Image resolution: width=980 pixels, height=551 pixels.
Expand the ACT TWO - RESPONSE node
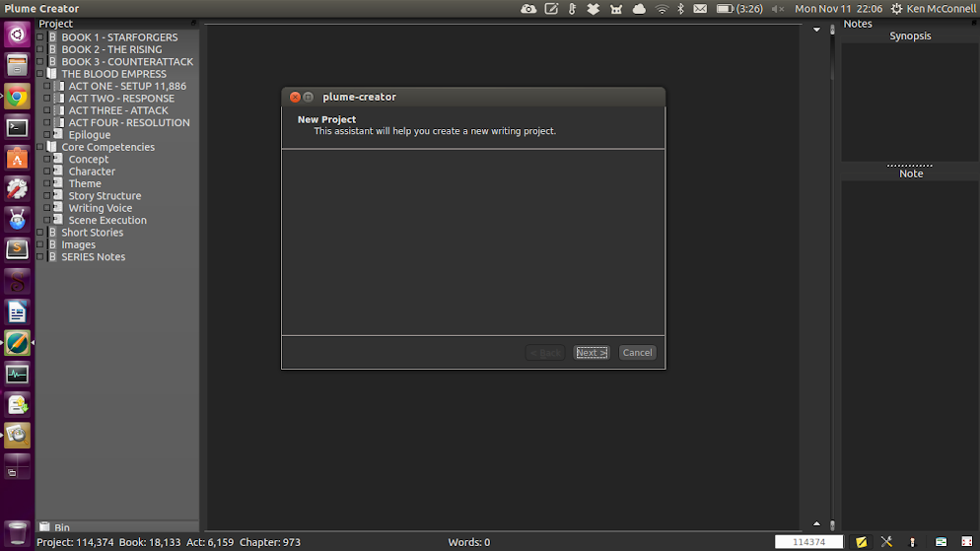[47, 99]
